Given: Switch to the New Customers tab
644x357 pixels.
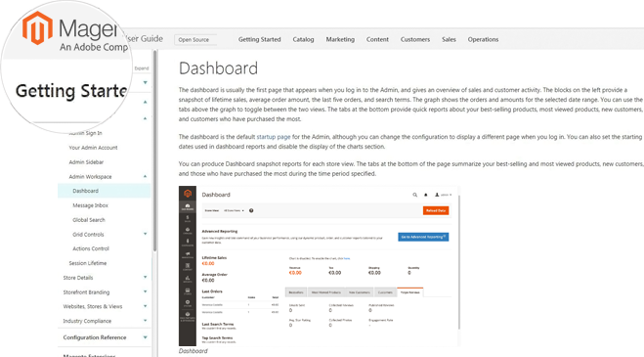Looking at the screenshot, I should (x=360, y=292).
